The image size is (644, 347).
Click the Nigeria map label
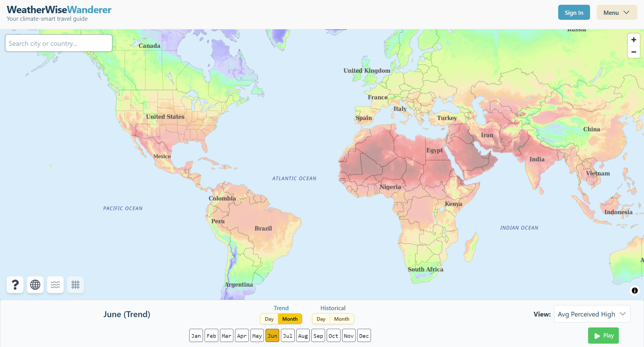click(x=390, y=187)
